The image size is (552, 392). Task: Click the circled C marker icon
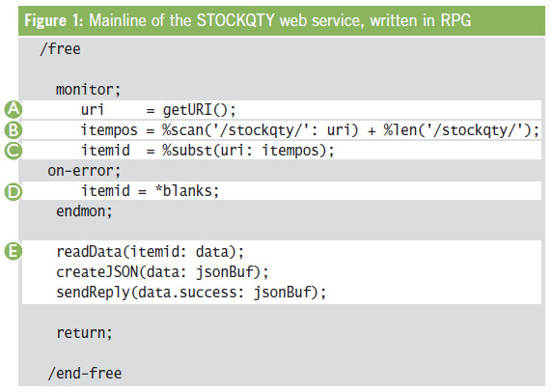14,151
